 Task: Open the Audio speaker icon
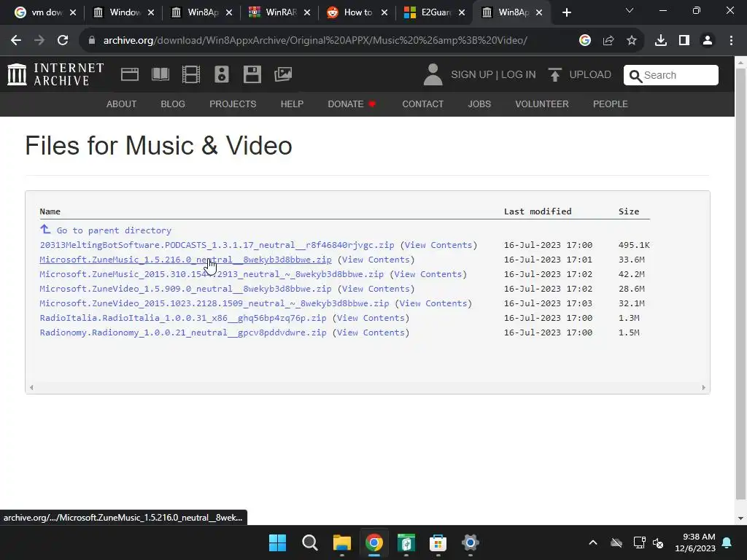222,74
